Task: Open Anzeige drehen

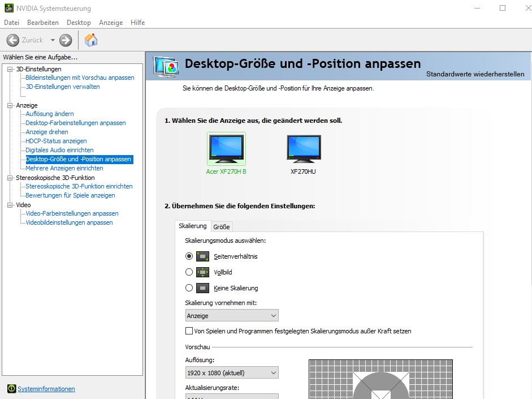Action: pos(47,132)
